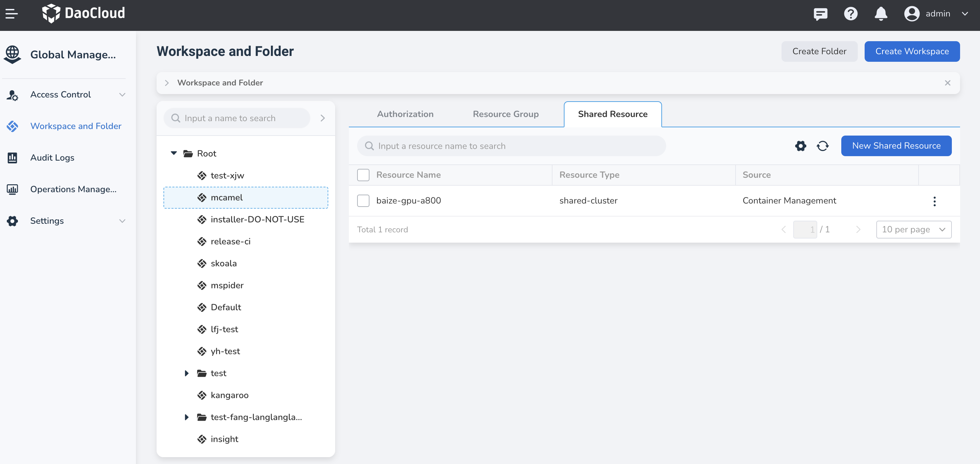Select the Resource Group tab
This screenshot has width=980, height=464.
[x=506, y=114]
